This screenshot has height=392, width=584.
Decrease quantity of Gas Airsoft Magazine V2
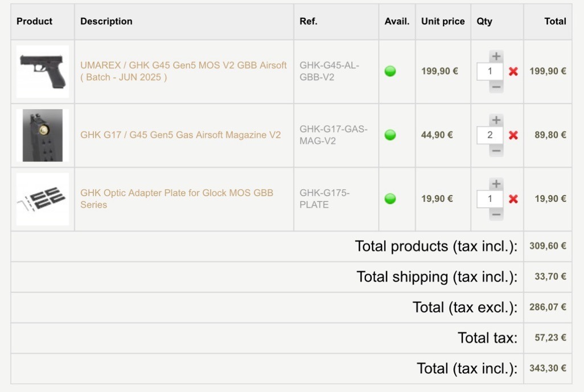496,151
